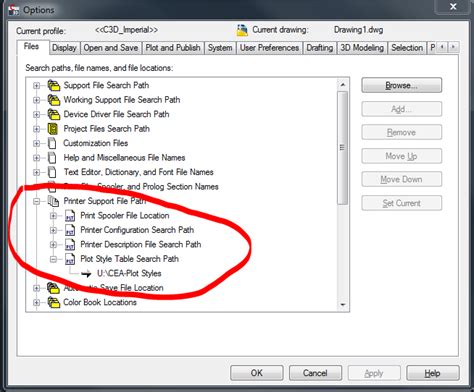Click the Printer Configuration Search Path icon
Screen dimensions: 474x392
click(x=70, y=230)
